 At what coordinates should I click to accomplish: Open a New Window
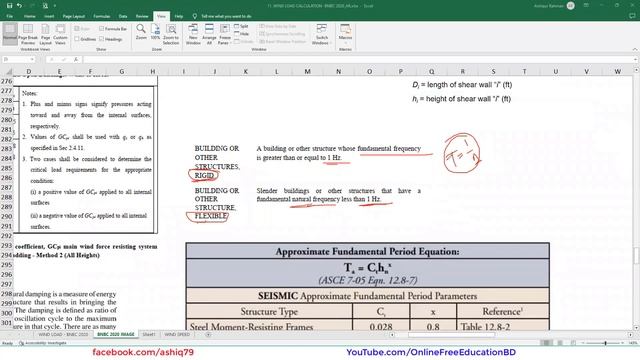193,34
